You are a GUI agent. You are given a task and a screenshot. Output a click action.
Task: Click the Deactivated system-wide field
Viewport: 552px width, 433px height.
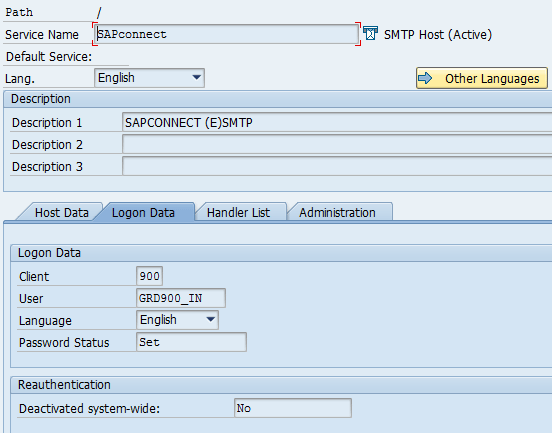(x=293, y=408)
